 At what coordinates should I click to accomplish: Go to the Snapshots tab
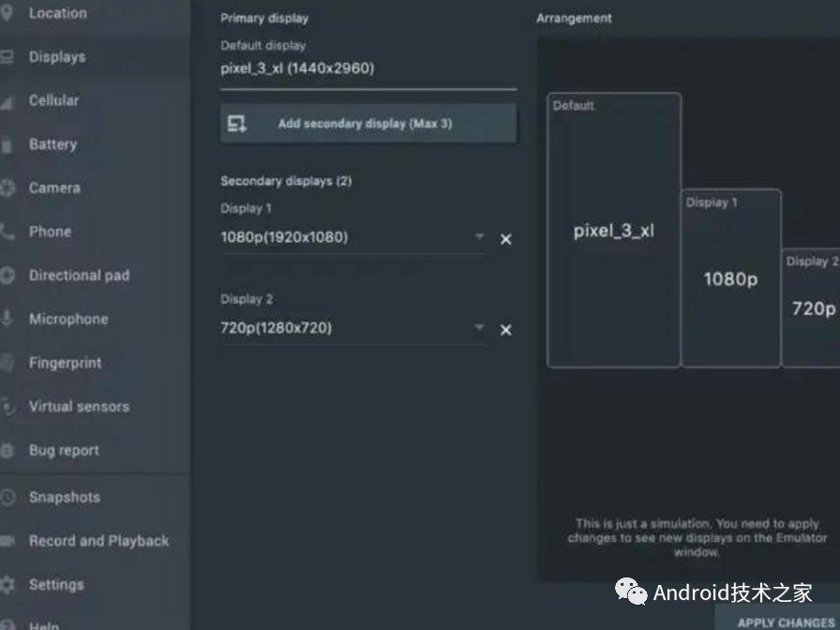coord(95,497)
